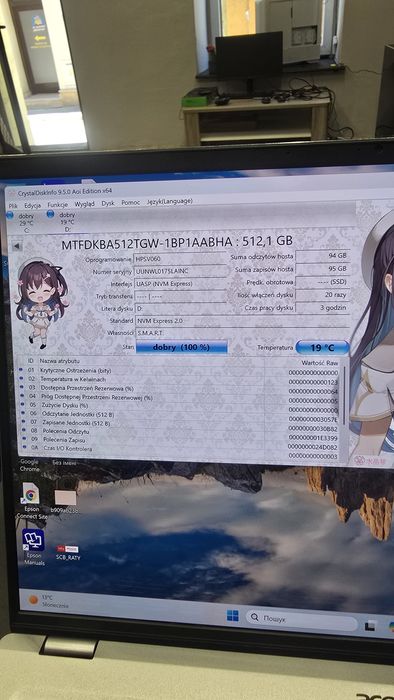Screen dimensions: 394x700
Task: Open the Wygląd menu
Action: coord(84,204)
